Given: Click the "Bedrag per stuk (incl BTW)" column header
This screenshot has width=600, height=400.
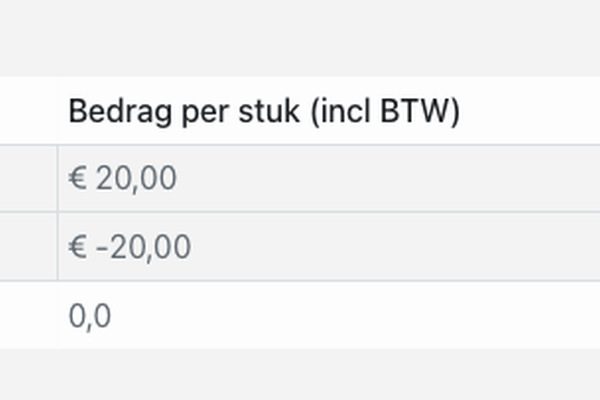Looking at the screenshot, I should coord(263,111).
